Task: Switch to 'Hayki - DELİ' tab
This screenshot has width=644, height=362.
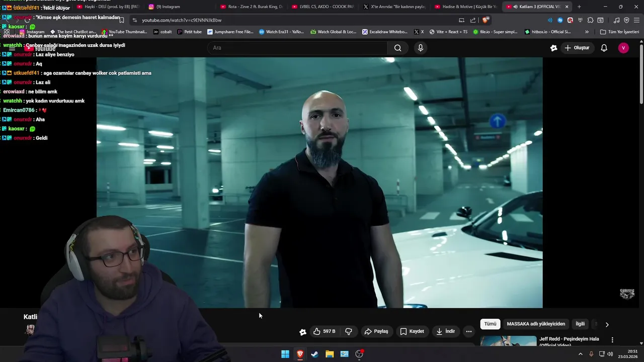Action: [108, 7]
